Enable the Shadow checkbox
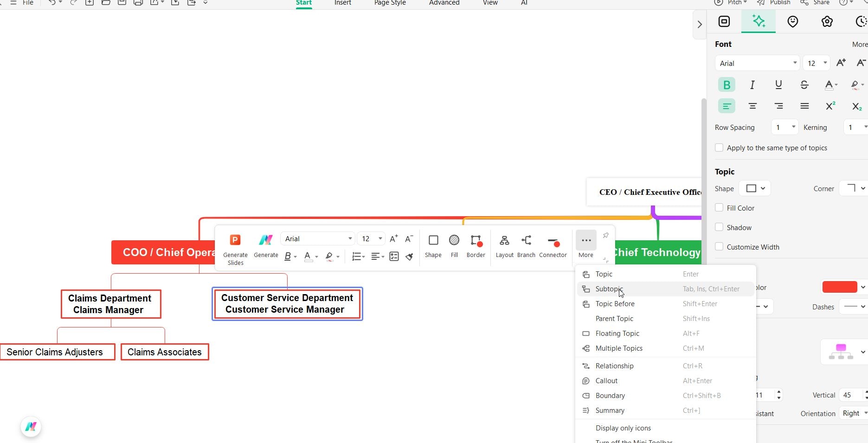 (x=719, y=227)
